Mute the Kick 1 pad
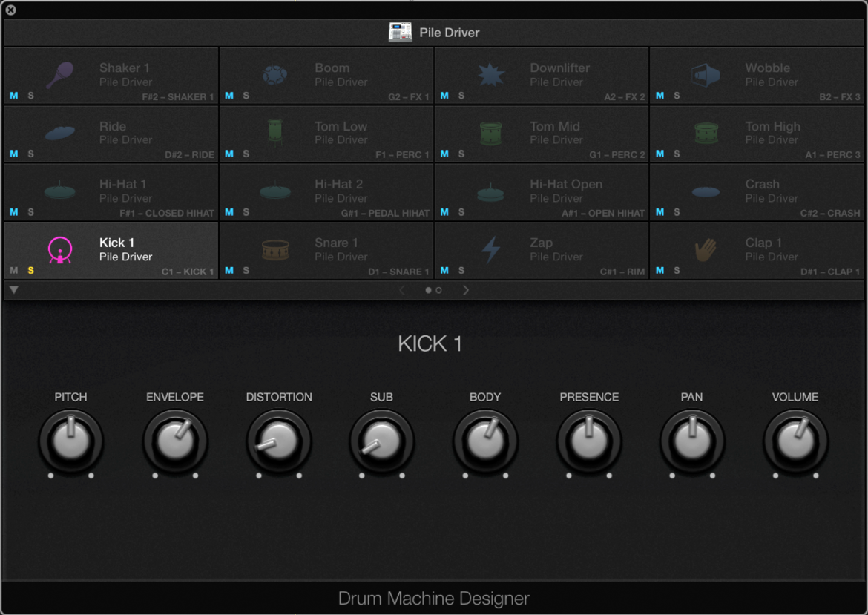The height and width of the screenshot is (615, 868). [14, 271]
